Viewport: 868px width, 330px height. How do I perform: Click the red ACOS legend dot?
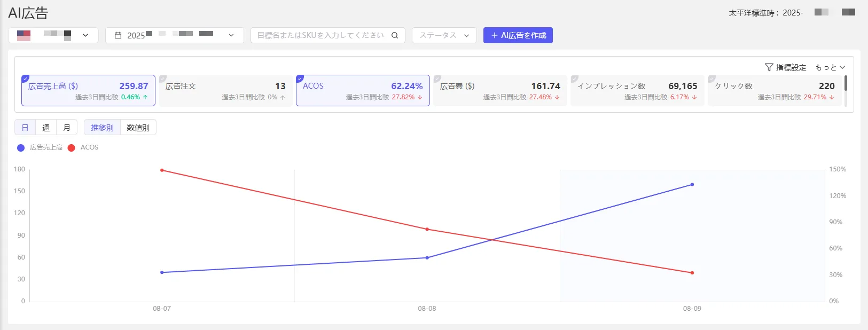click(72, 148)
